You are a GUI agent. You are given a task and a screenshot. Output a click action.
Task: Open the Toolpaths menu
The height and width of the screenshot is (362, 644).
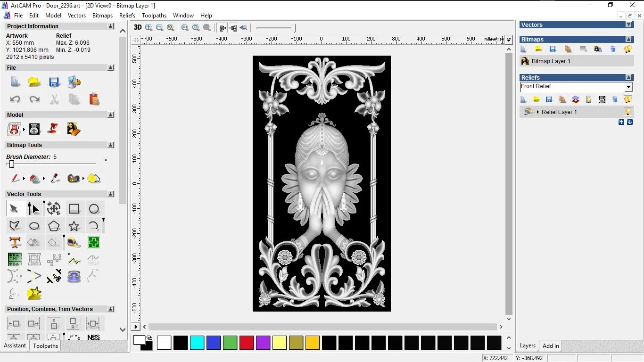coord(154,16)
